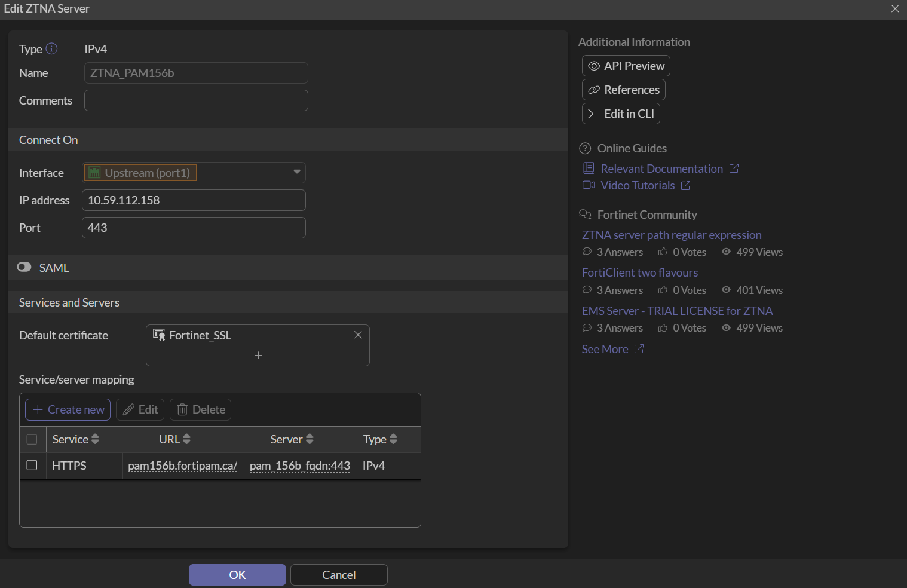Sort table by Service column
This screenshot has width=907, height=588.
coord(95,439)
